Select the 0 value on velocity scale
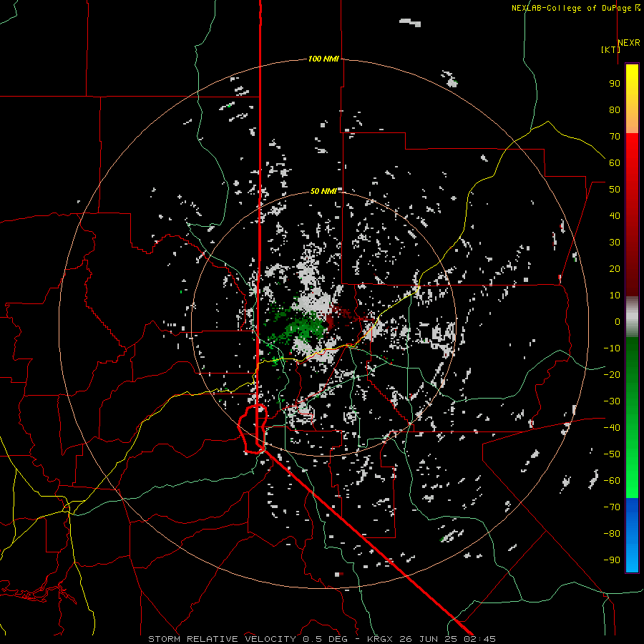Screen dimensions: 644x644 (x=618, y=322)
